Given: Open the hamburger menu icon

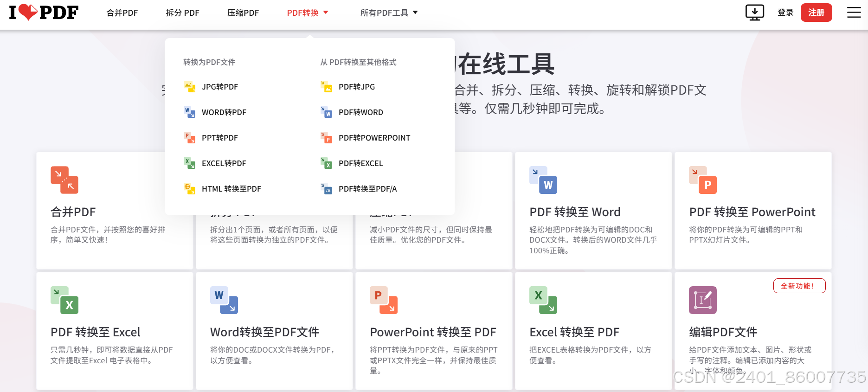Looking at the screenshot, I should pyautogui.click(x=854, y=13).
